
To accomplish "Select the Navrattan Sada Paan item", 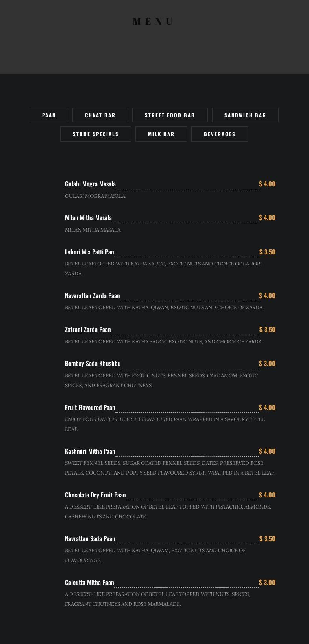I will pos(90,539).
